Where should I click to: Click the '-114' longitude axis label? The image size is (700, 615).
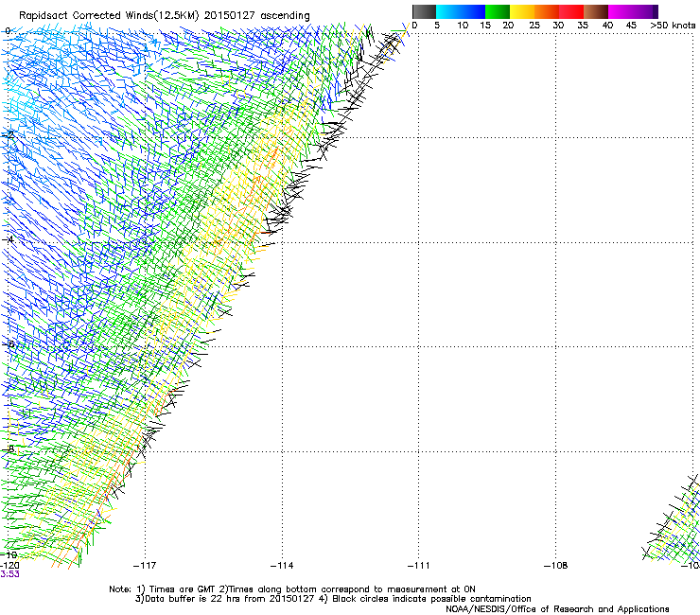tap(282, 566)
